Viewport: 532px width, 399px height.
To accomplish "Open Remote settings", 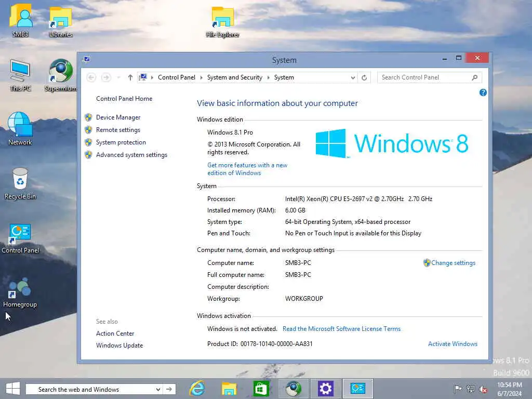I will click(118, 130).
